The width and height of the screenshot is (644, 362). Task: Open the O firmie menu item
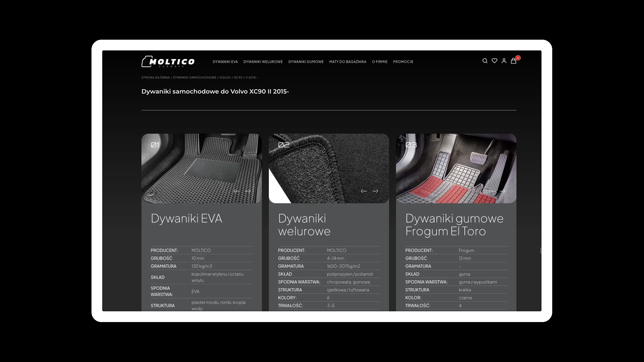380,62
